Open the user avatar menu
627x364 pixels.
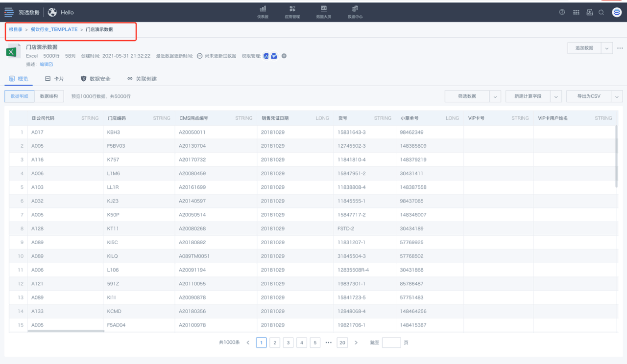617,12
